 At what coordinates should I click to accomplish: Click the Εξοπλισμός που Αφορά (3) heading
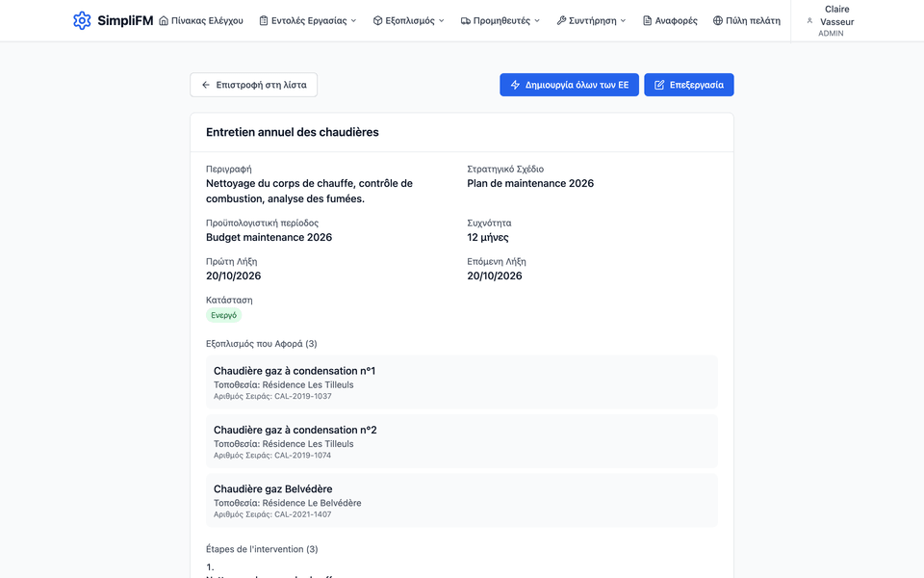(262, 344)
